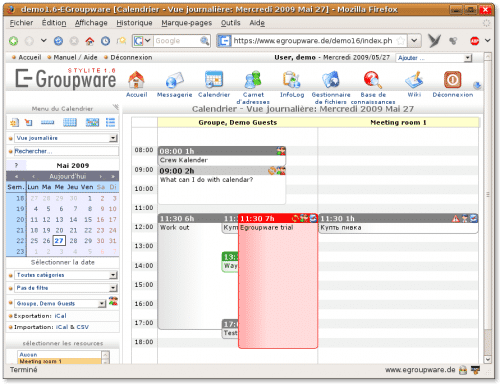Open the Crew Kalender event
This screenshot has height=384, width=500.
[222, 156]
